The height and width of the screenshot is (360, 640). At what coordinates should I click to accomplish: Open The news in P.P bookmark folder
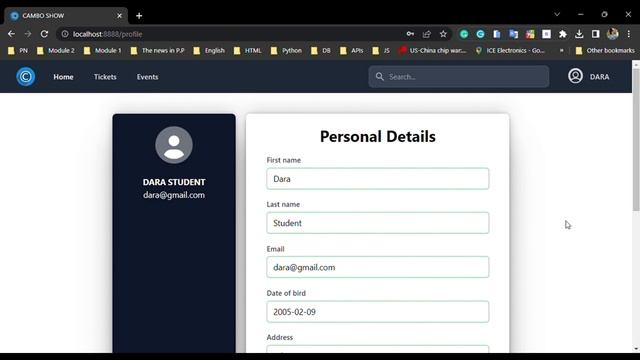[157, 51]
